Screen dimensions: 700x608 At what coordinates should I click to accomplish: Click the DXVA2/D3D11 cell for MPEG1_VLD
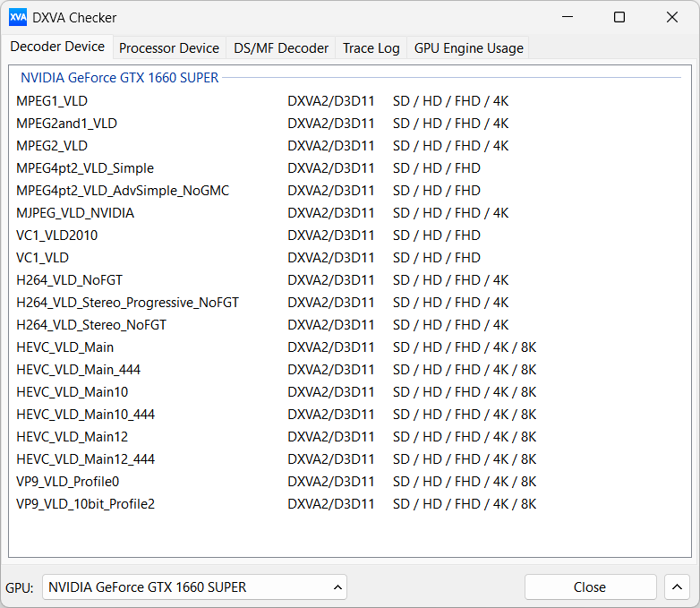331,101
